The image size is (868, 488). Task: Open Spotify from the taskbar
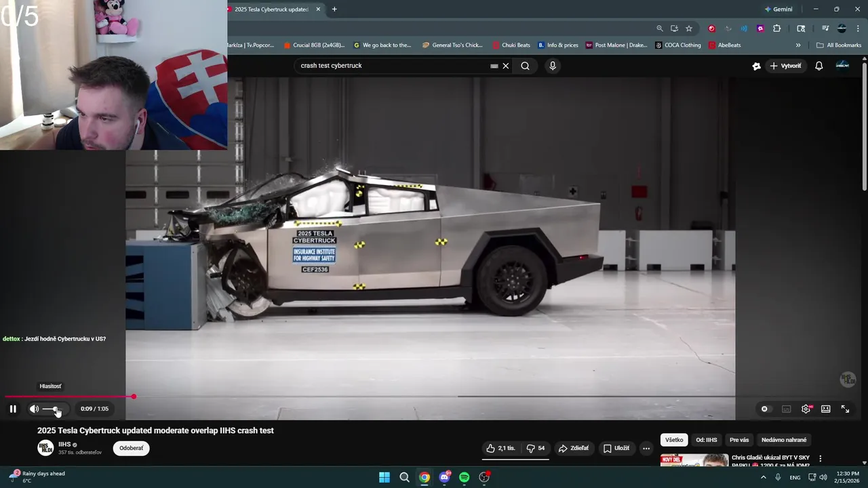pyautogui.click(x=465, y=477)
